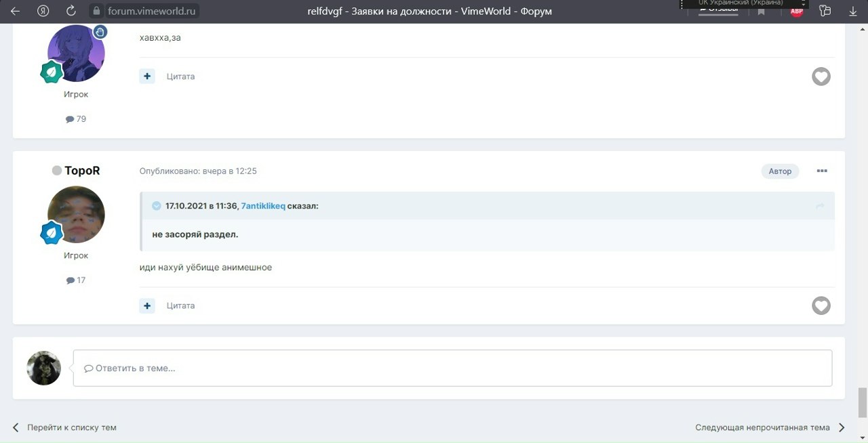This screenshot has width=868, height=443.
Task: Open the Yandex home icon
Action: coord(43,12)
